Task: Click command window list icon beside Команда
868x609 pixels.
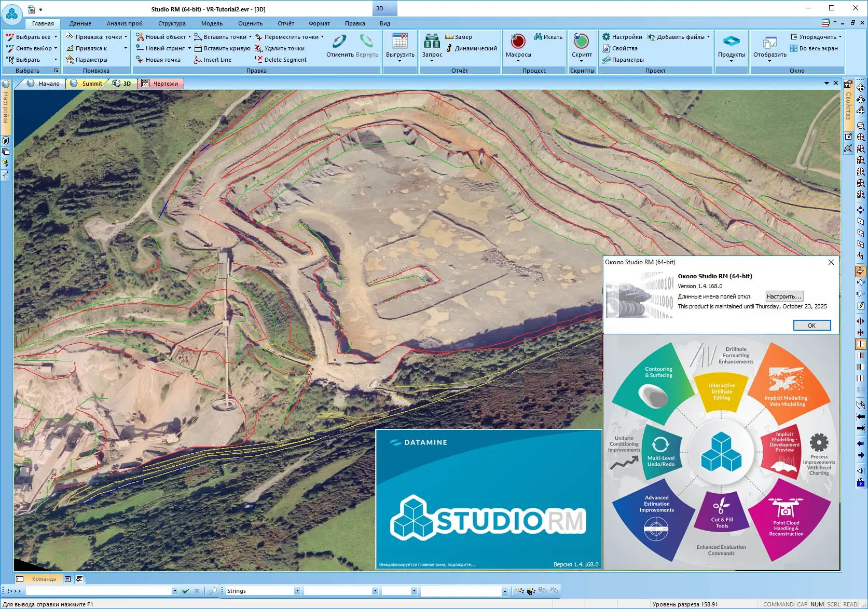Action: coord(68,579)
